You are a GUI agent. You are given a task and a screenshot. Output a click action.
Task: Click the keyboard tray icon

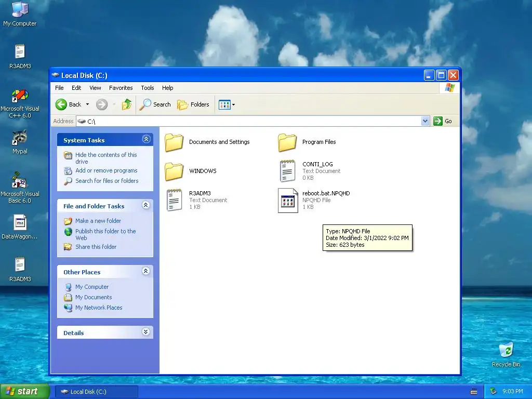(x=474, y=392)
